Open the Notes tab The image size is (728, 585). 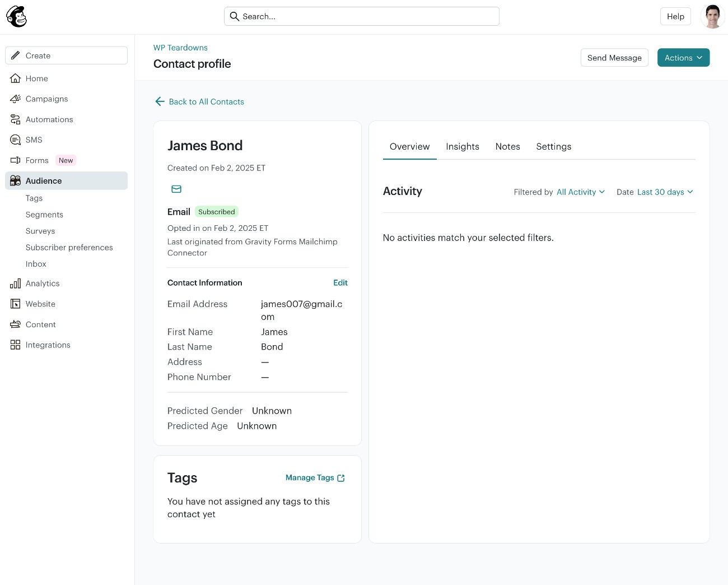pyautogui.click(x=507, y=146)
